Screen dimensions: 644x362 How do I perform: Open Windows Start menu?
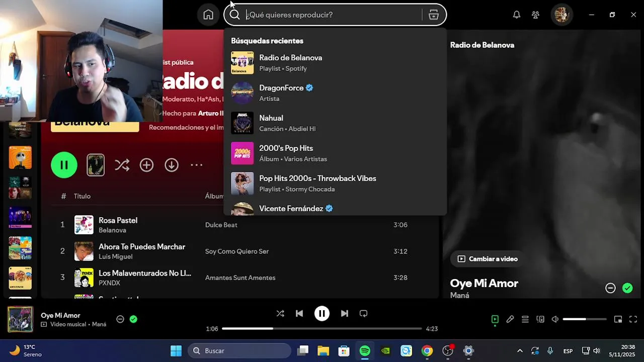(176, 351)
